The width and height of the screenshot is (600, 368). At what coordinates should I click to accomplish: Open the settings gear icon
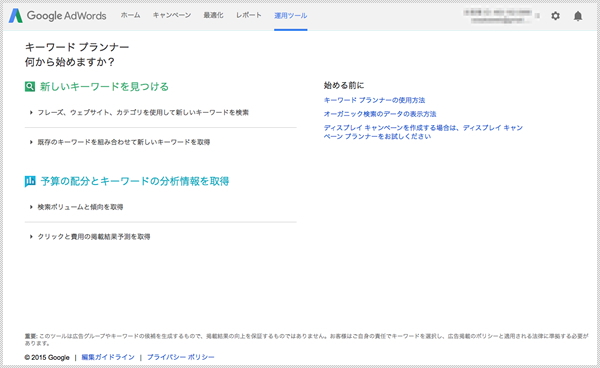(555, 16)
